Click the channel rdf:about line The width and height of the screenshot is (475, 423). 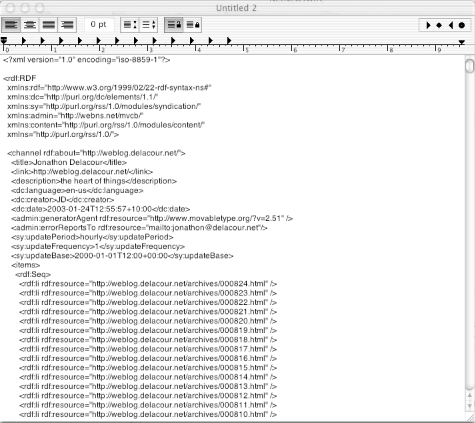[96, 153]
